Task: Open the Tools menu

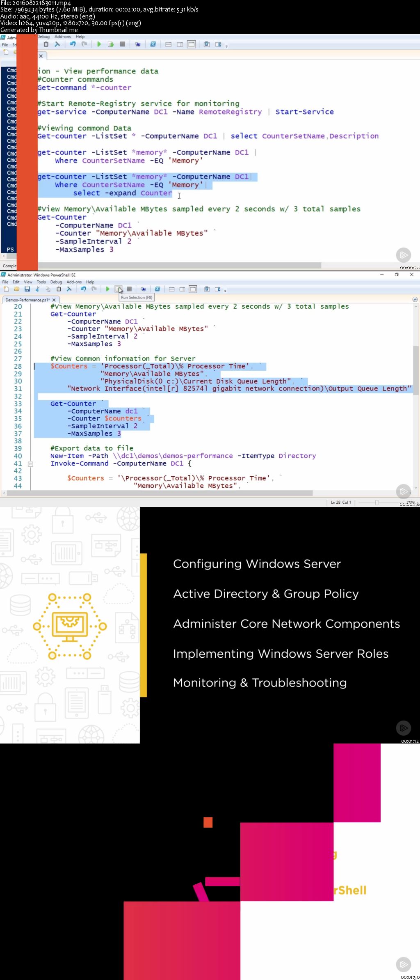Action: point(41,282)
